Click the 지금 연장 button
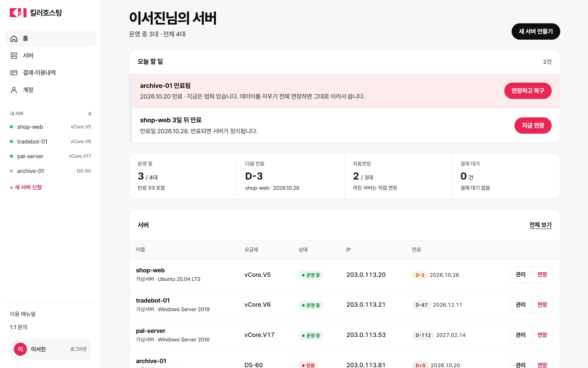Image resolution: width=588 pixels, height=368 pixels. 533,126
